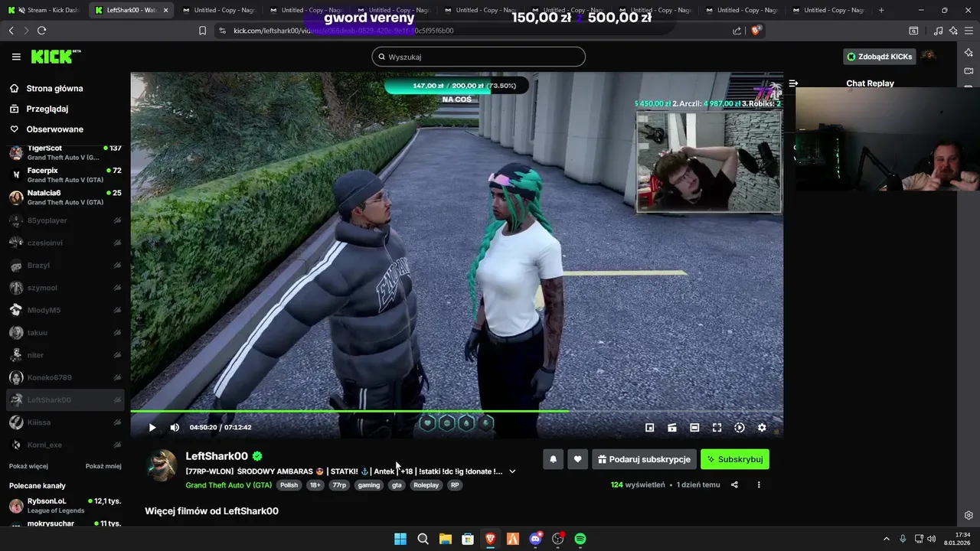Play the video with the play button

click(152, 428)
